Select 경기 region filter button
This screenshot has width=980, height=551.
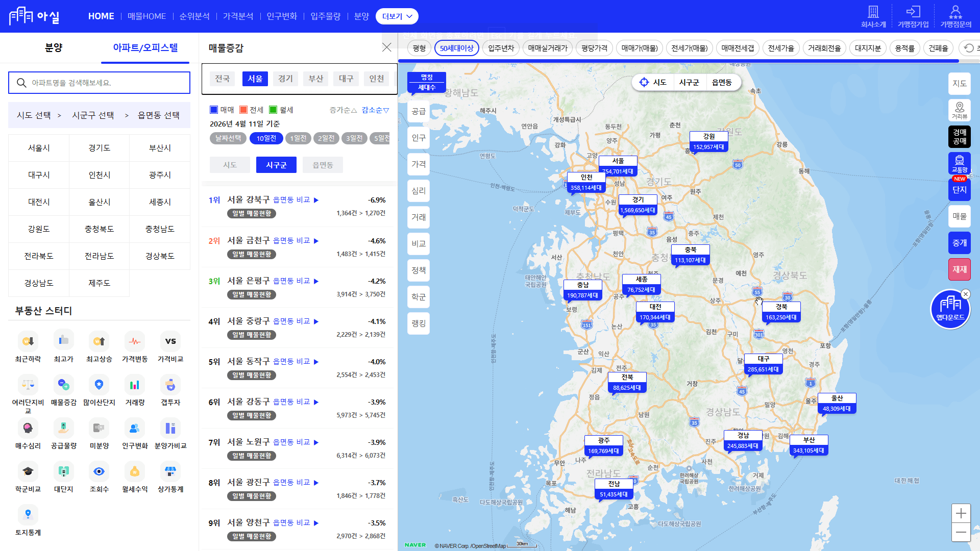tap(285, 79)
